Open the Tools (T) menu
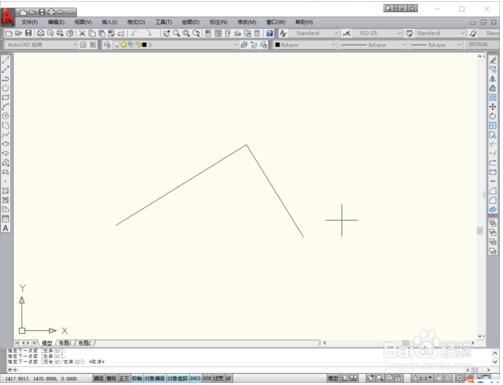503x385 pixels. [164, 22]
